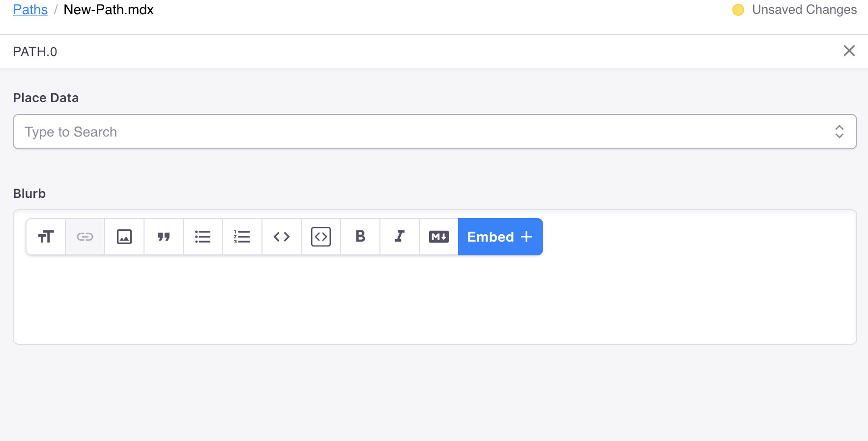Insert an image using the picture icon
Viewport: 868px width, 441px height.
coord(124,237)
